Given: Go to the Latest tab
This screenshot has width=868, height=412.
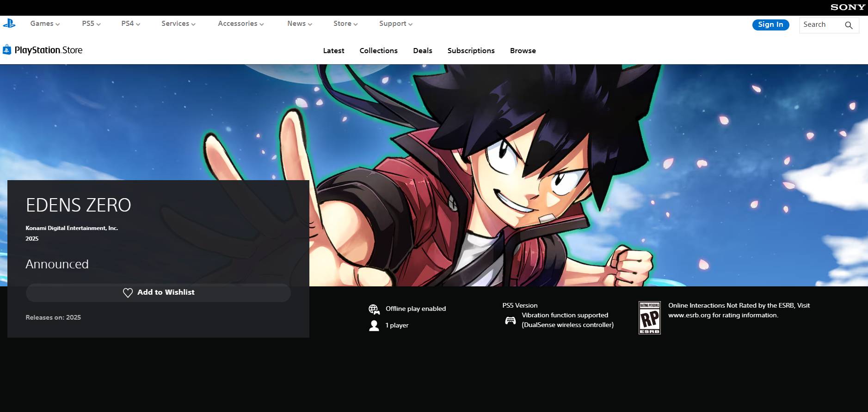Looking at the screenshot, I should [333, 51].
